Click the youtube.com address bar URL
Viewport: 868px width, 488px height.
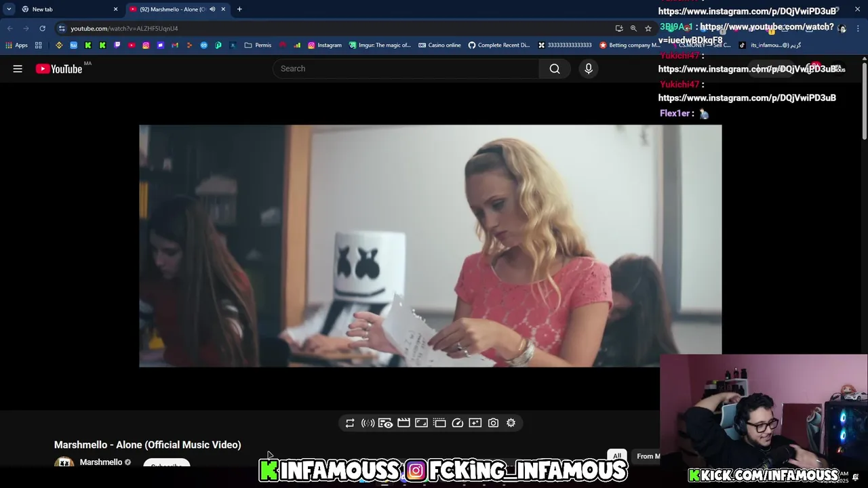124,28
